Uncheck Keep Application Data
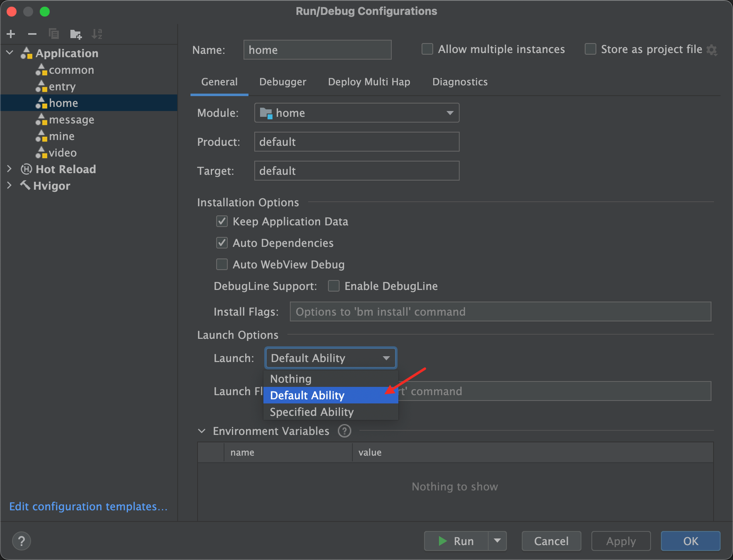The image size is (733, 560). coord(222,222)
